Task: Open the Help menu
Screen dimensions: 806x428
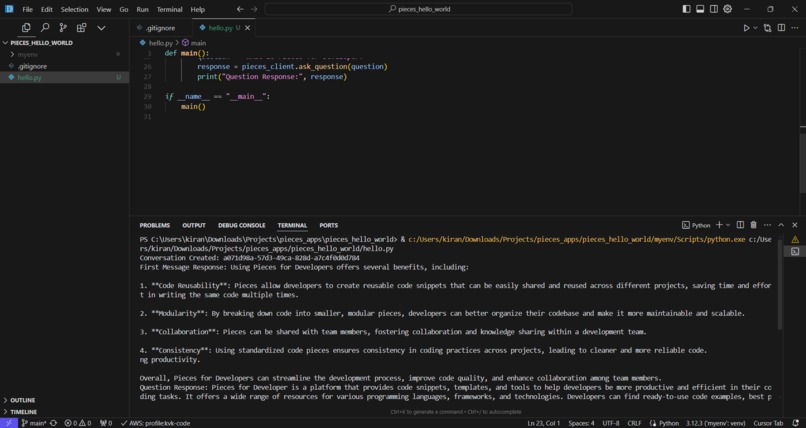Action: (197, 9)
